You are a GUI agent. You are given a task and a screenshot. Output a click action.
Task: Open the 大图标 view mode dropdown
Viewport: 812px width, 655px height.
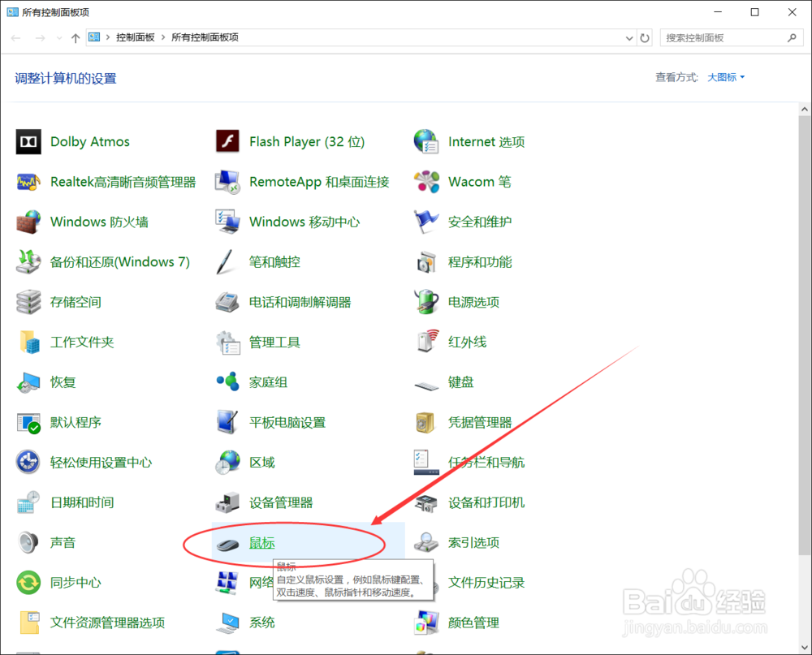tap(726, 77)
